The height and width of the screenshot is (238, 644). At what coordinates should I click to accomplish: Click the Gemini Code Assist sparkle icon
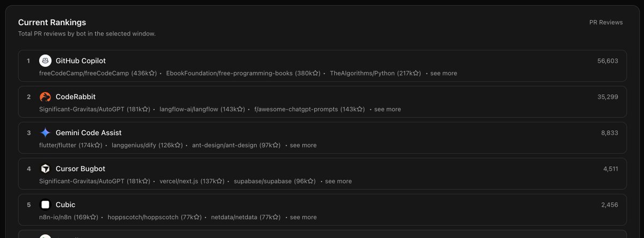(x=45, y=133)
